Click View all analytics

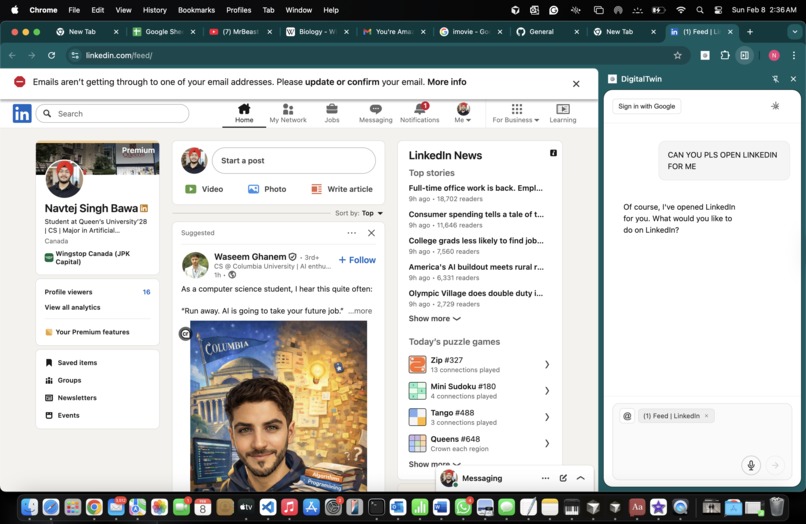[72, 308]
